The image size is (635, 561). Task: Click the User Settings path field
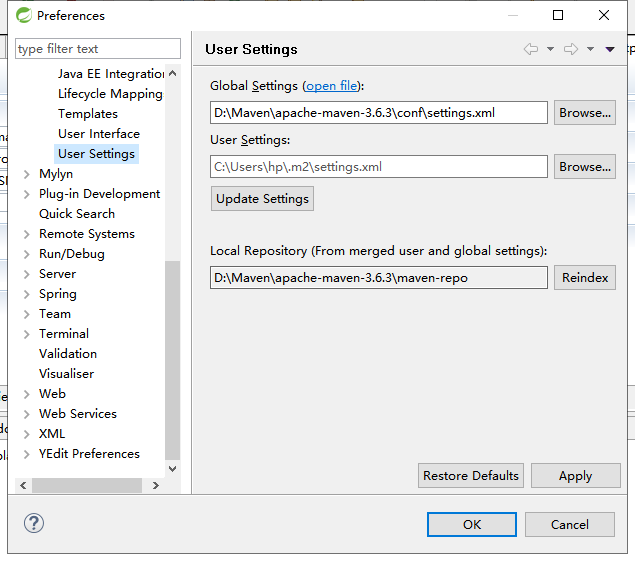(x=379, y=166)
